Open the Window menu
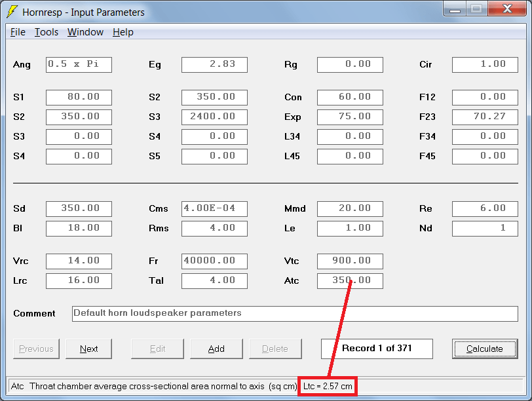Viewport: 532px width, 401px height. point(85,32)
